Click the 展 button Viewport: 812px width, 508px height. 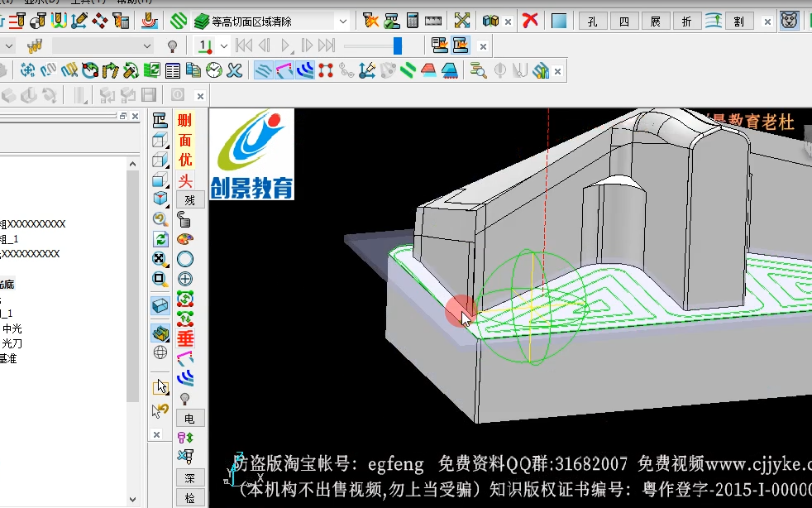655,22
